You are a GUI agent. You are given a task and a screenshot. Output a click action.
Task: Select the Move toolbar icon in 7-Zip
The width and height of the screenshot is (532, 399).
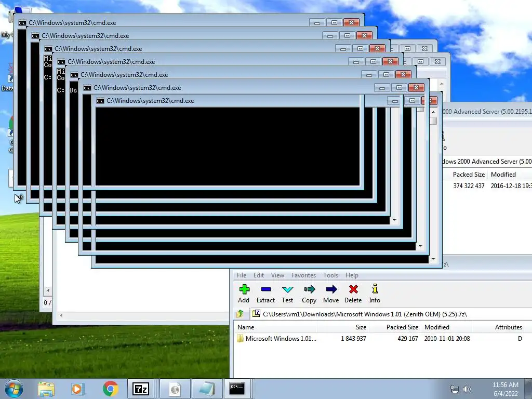point(331,294)
